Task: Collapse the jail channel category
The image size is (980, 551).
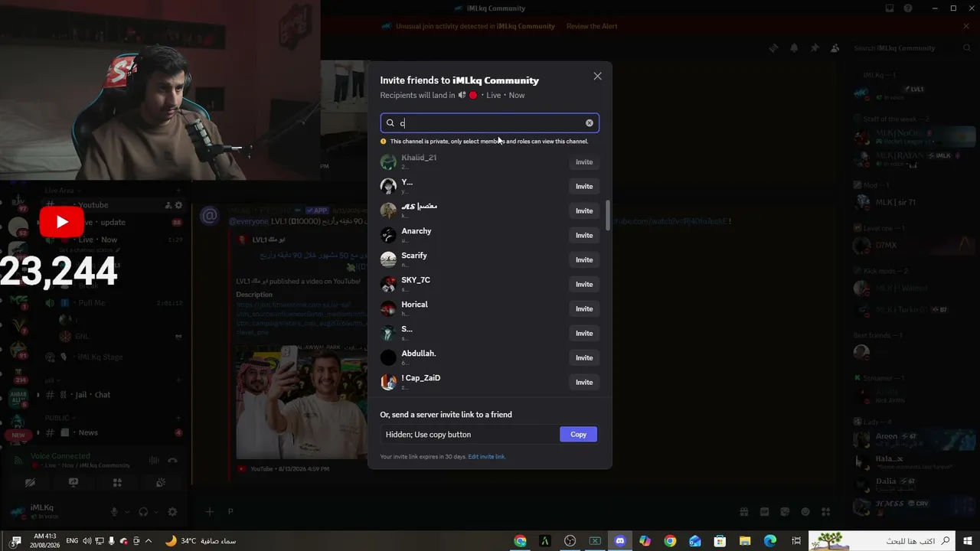Action: coord(51,380)
